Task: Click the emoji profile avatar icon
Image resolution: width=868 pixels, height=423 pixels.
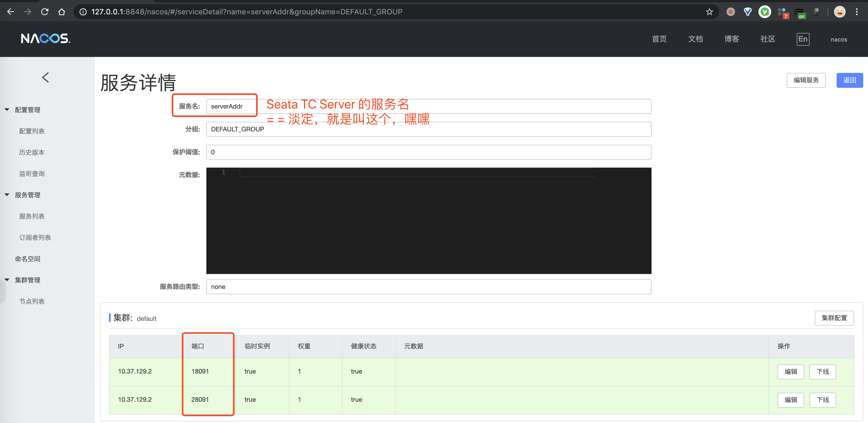Action: [x=839, y=12]
